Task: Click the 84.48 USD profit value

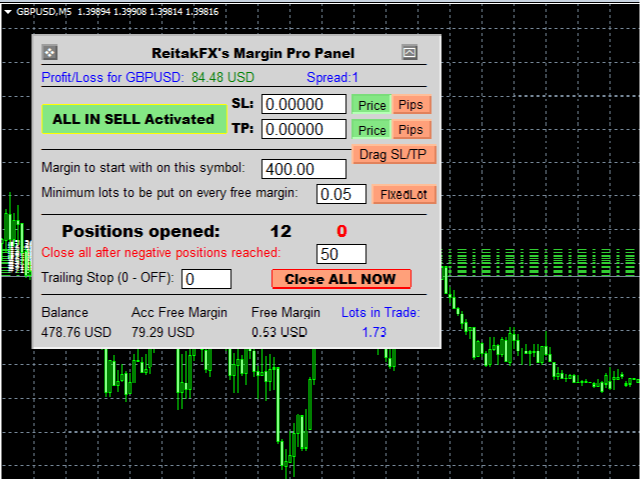Action: (223, 77)
